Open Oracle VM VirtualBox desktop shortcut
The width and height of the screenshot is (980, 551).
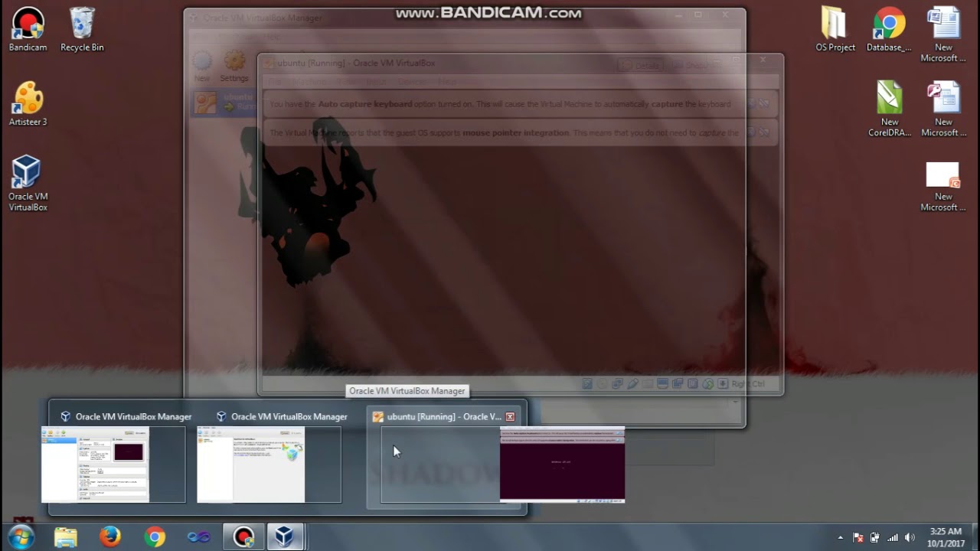28,182
